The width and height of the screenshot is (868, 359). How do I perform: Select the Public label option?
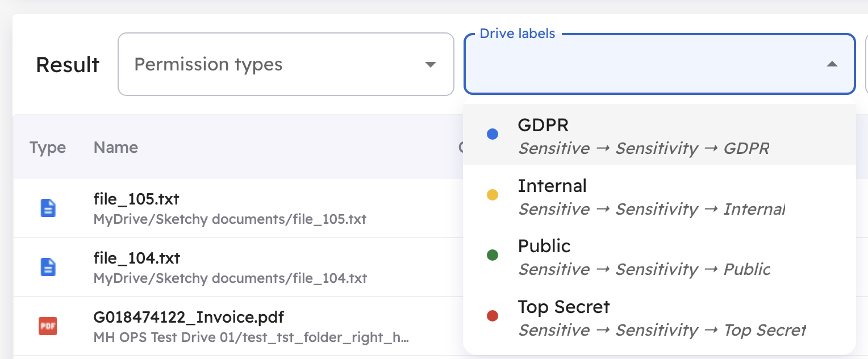pyautogui.click(x=660, y=256)
